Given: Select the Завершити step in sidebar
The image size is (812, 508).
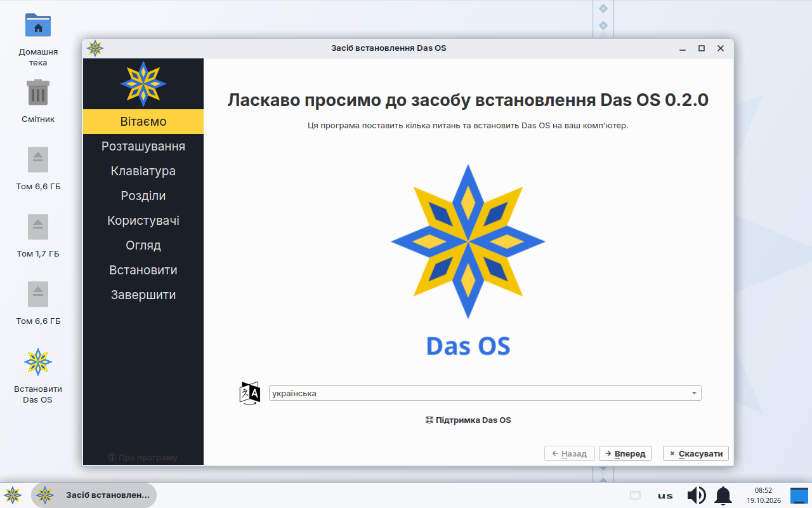Looking at the screenshot, I should click(x=143, y=295).
